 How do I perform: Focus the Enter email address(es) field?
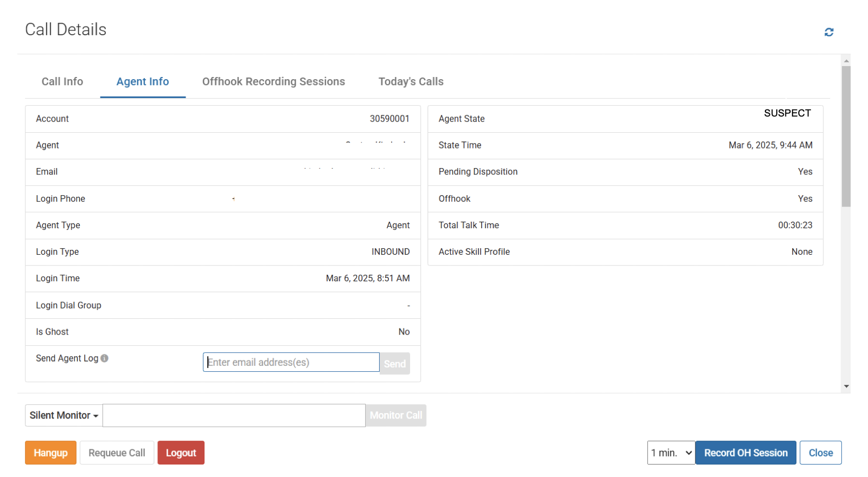pyautogui.click(x=291, y=363)
